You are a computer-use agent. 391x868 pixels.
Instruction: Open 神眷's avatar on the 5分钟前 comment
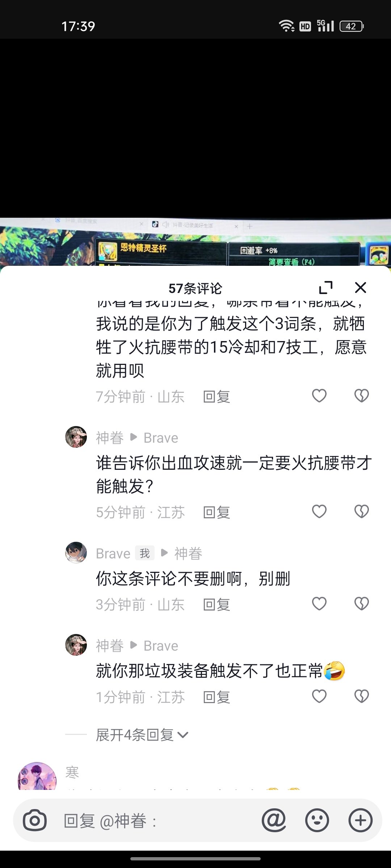click(76, 437)
